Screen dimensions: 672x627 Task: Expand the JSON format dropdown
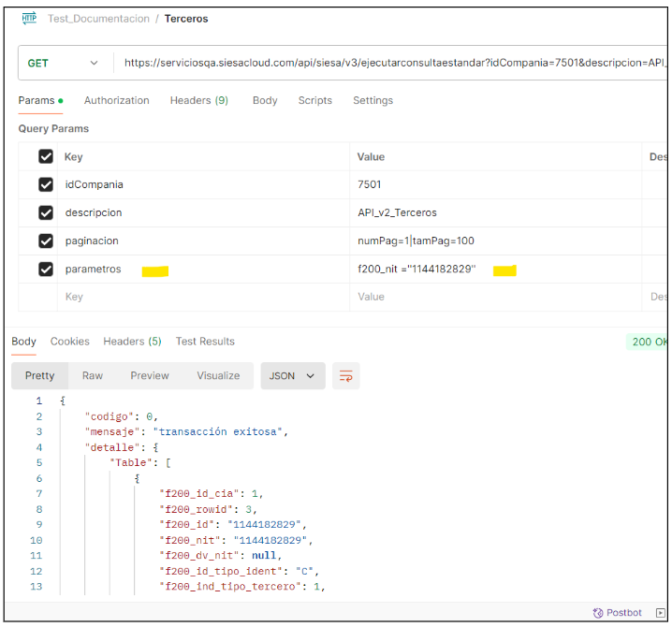(293, 376)
